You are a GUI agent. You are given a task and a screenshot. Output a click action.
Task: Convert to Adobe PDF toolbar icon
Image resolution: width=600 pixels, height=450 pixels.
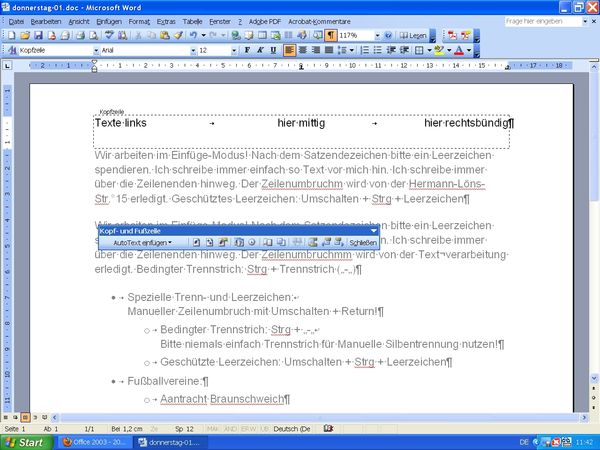(x=452, y=36)
